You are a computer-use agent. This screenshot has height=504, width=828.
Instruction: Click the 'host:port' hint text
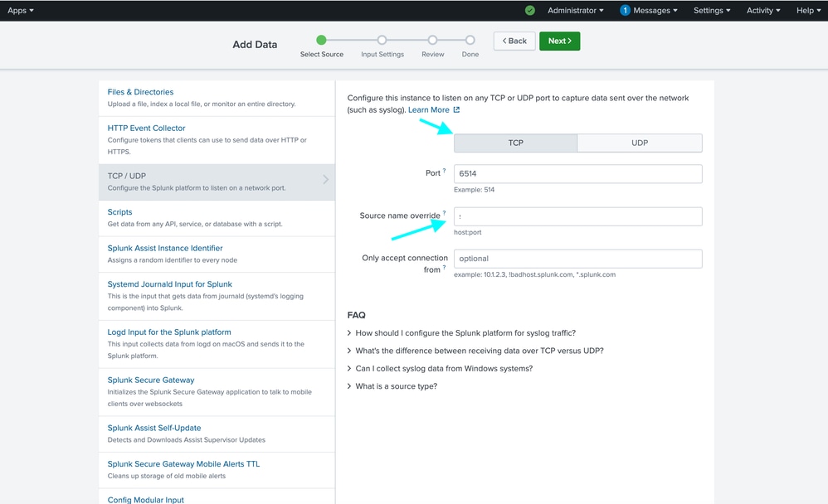[468, 232]
